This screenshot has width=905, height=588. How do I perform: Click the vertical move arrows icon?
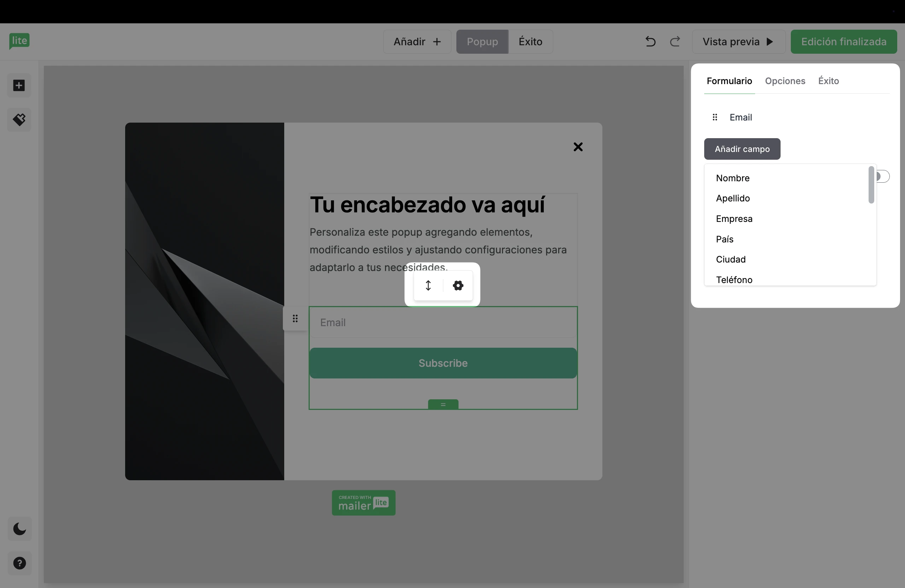tap(428, 286)
